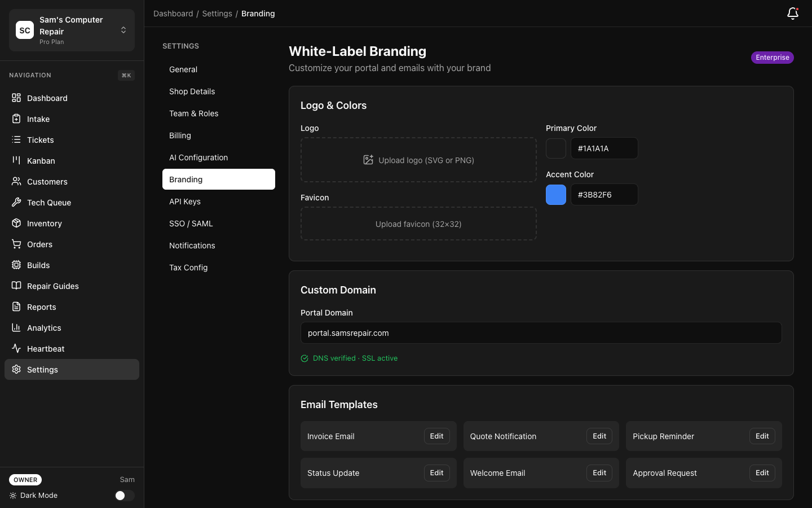Open the Kanban board icon
Screen dimensions: 812x508
[x=17, y=160]
